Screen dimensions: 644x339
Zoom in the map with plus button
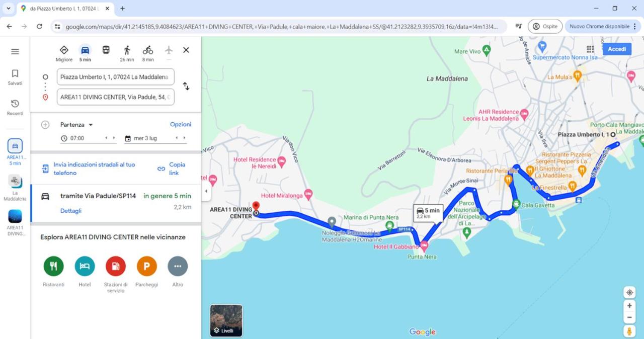point(629,306)
